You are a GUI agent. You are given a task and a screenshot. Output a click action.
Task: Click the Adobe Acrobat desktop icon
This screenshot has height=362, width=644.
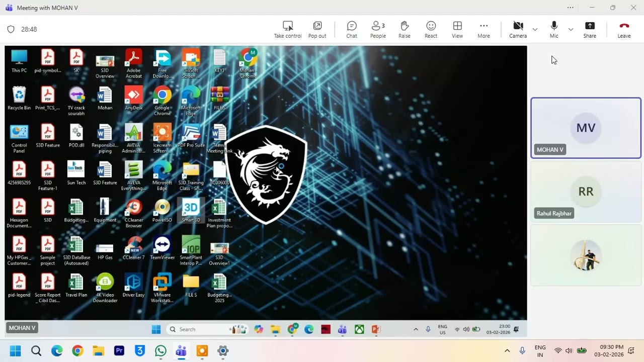133,64
